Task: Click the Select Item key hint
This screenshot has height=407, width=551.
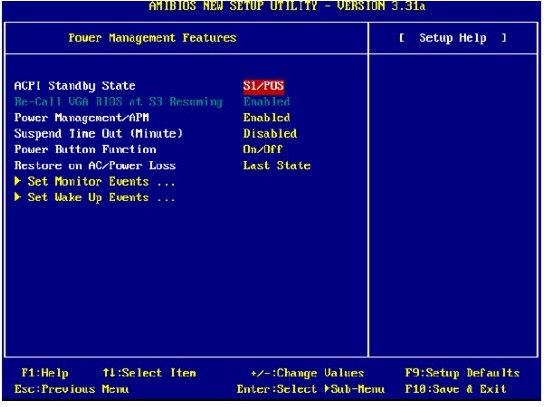Action: pyautogui.click(x=149, y=373)
